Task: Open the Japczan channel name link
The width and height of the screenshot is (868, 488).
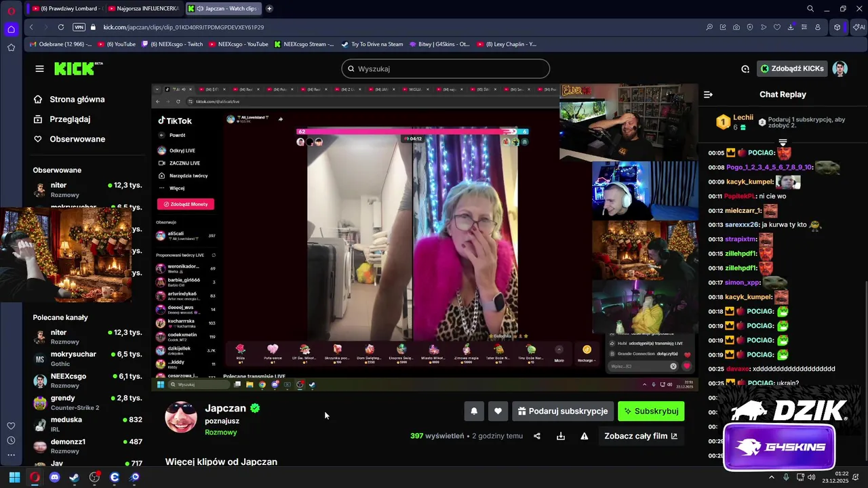Action: click(226, 408)
